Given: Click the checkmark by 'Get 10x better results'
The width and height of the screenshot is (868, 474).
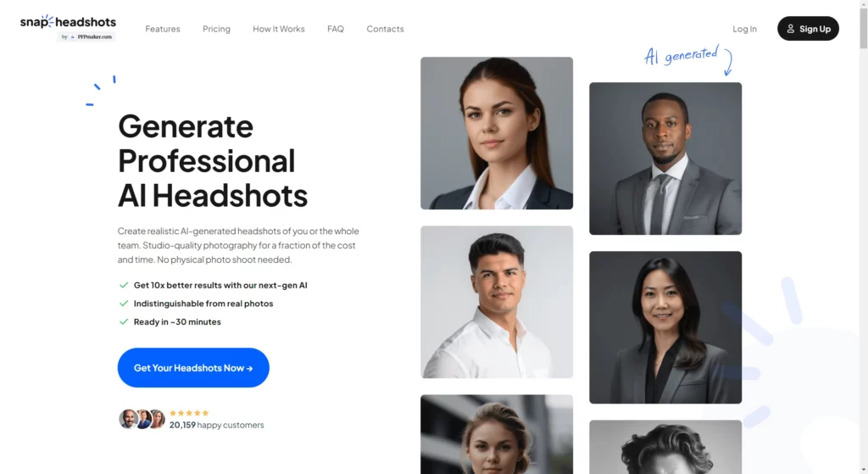Looking at the screenshot, I should (124, 285).
